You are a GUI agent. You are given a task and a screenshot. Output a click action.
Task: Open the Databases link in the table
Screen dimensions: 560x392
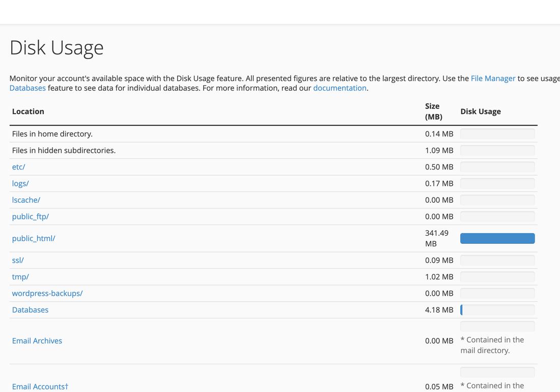point(31,310)
